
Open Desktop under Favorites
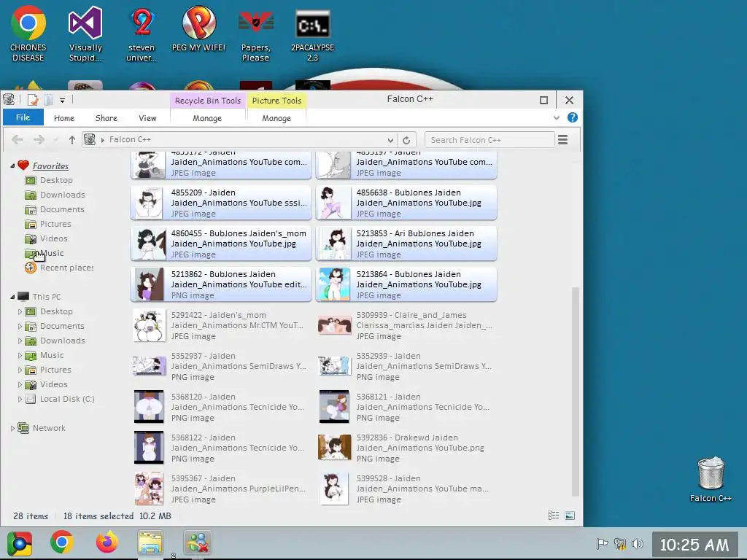[56, 180]
